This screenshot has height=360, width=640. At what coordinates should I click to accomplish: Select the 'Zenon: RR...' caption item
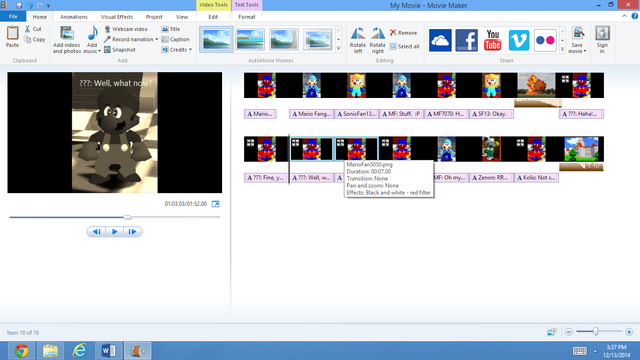coord(491,178)
